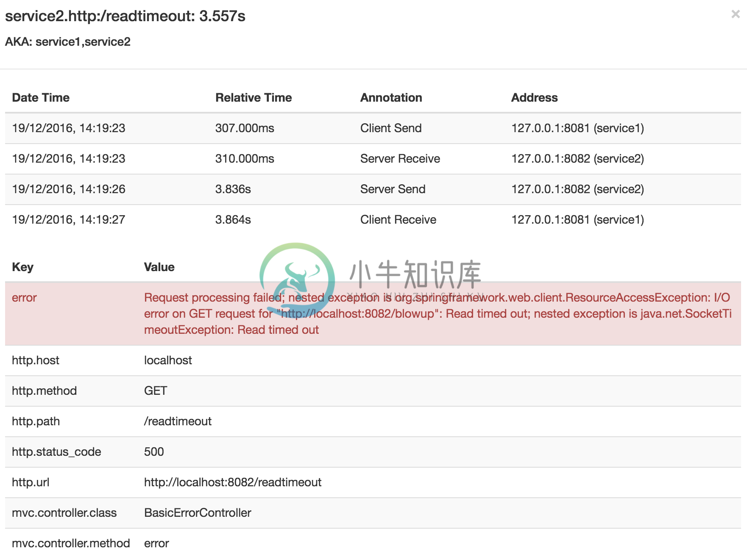Click the 'http.status_code' key
747x560 pixels.
pyautogui.click(x=56, y=452)
